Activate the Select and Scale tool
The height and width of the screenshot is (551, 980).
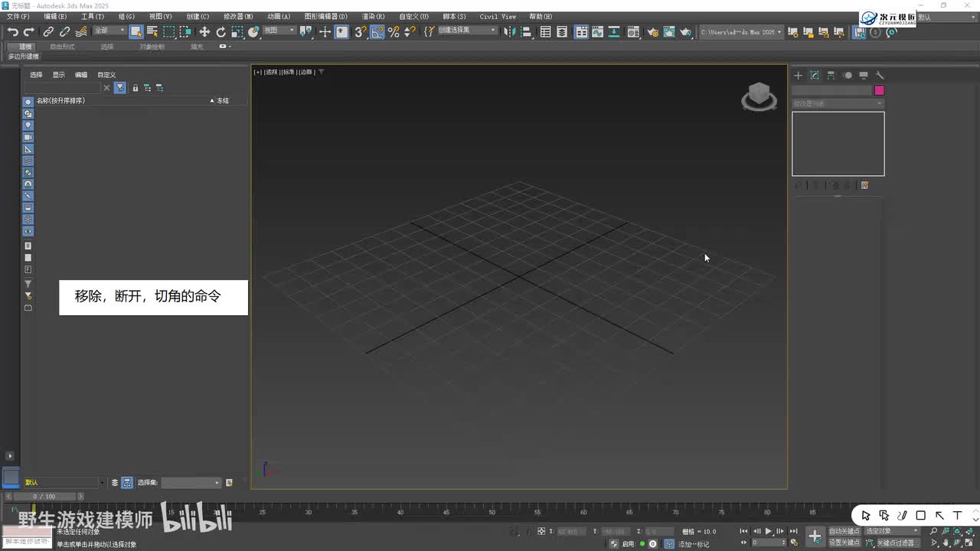(x=237, y=31)
